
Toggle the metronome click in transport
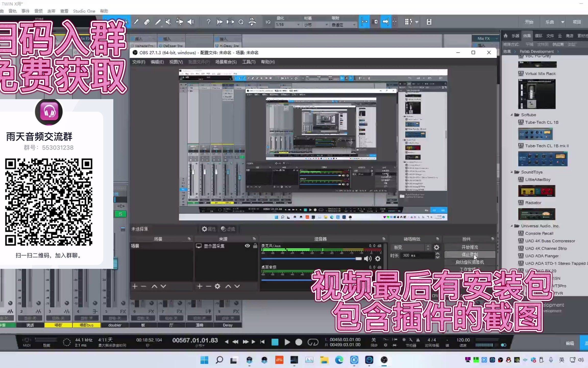(x=418, y=340)
